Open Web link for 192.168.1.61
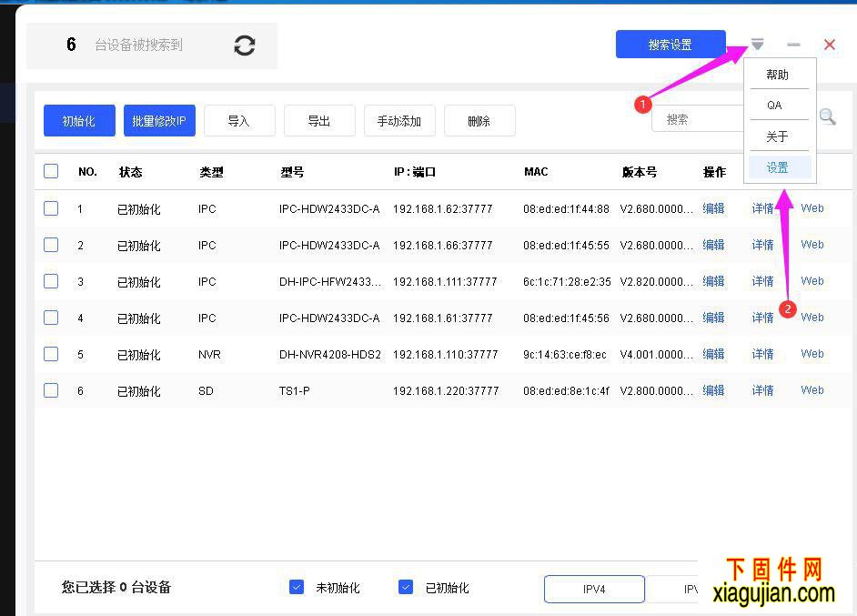The image size is (857, 616). pos(812,317)
